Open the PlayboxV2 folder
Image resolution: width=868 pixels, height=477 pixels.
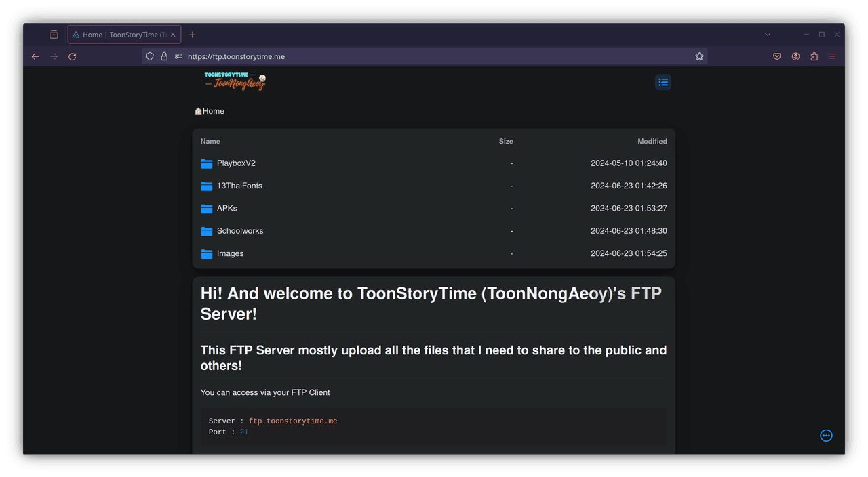pos(235,163)
